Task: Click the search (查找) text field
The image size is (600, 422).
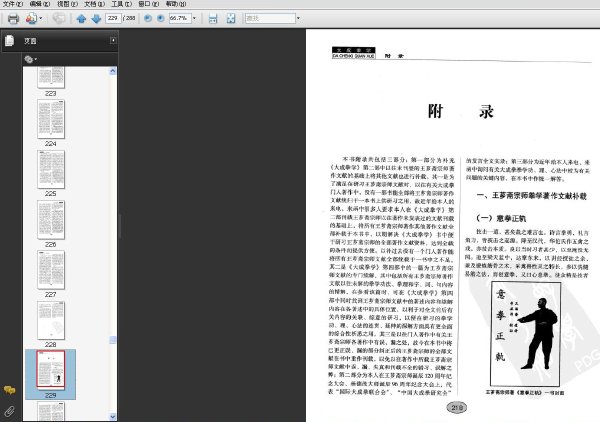Action: [x=270, y=18]
